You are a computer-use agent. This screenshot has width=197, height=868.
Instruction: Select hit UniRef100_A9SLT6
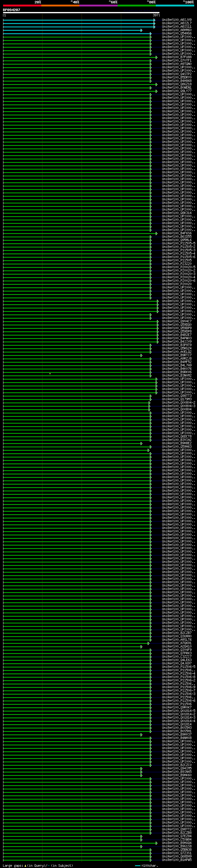click(x=177, y=640)
